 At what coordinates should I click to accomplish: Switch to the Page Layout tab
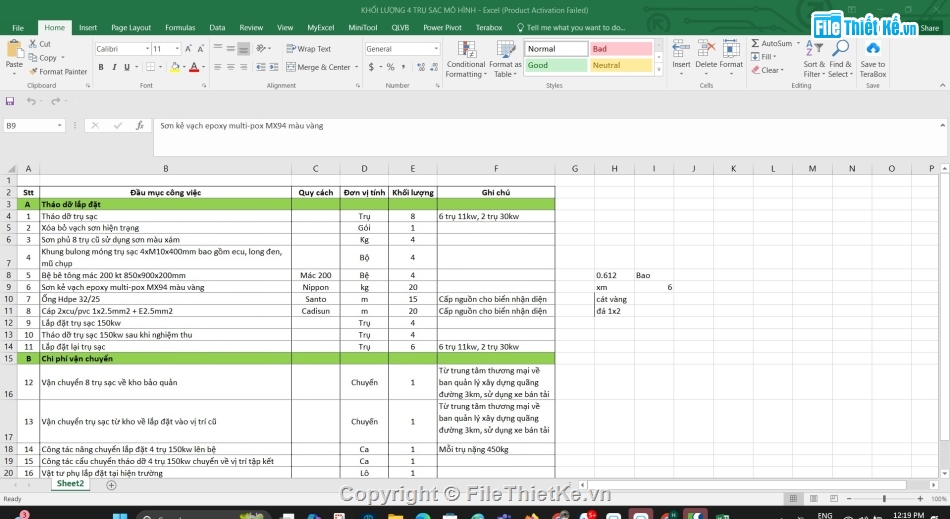[x=131, y=28]
